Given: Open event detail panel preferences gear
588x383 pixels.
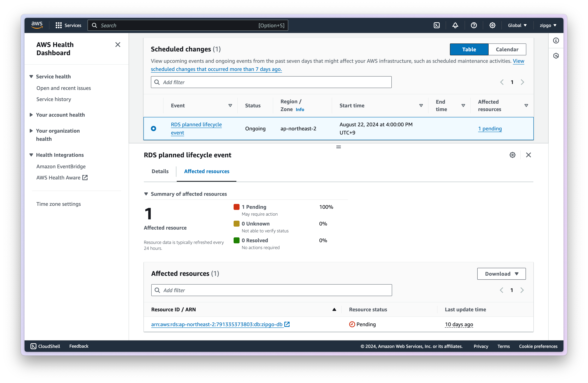Looking at the screenshot, I should [512, 155].
